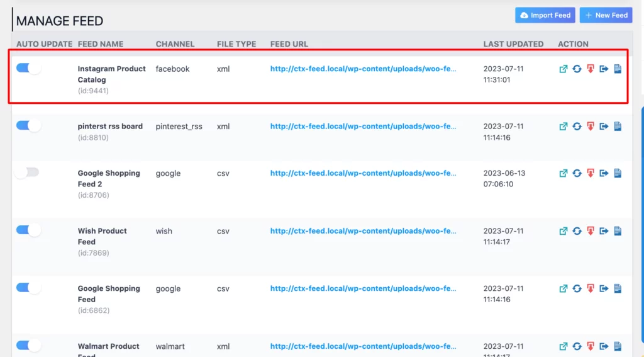Download Google Shopping Feed id:6862
This screenshot has width=644, height=357.
(591, 288)
